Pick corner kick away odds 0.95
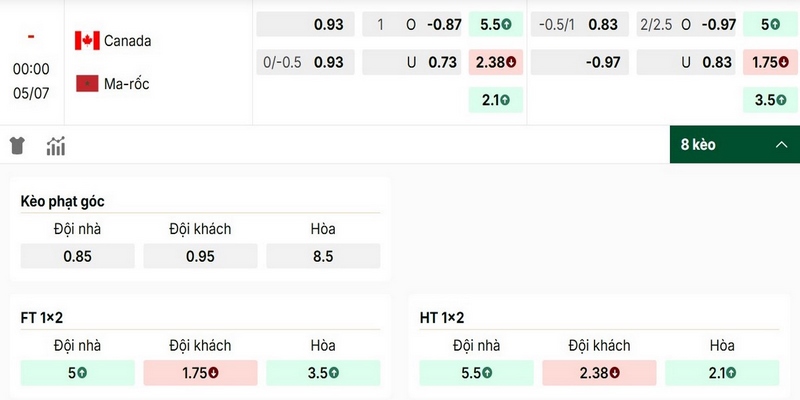800x400 pixels. (201, 256)
